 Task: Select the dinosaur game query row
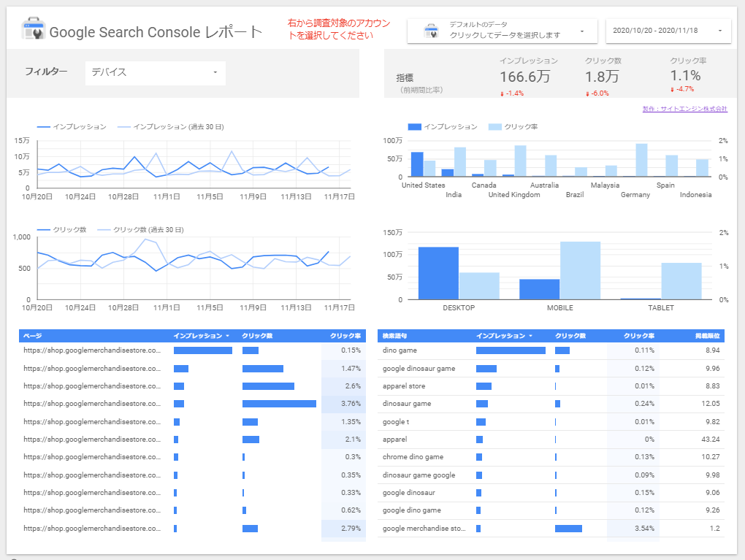[551, 404]
